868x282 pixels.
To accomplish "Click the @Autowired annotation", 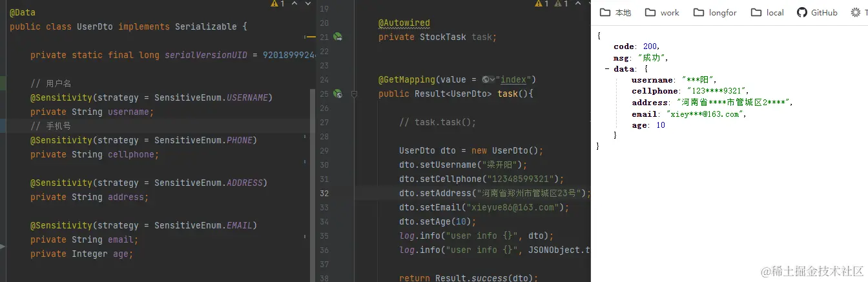I will 404,23.
